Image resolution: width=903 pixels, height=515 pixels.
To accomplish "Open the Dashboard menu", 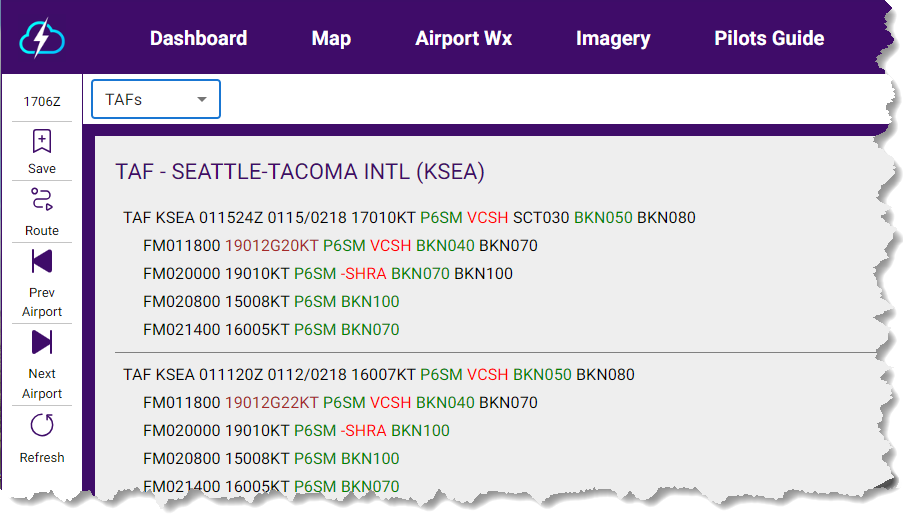I will point(198,39).
